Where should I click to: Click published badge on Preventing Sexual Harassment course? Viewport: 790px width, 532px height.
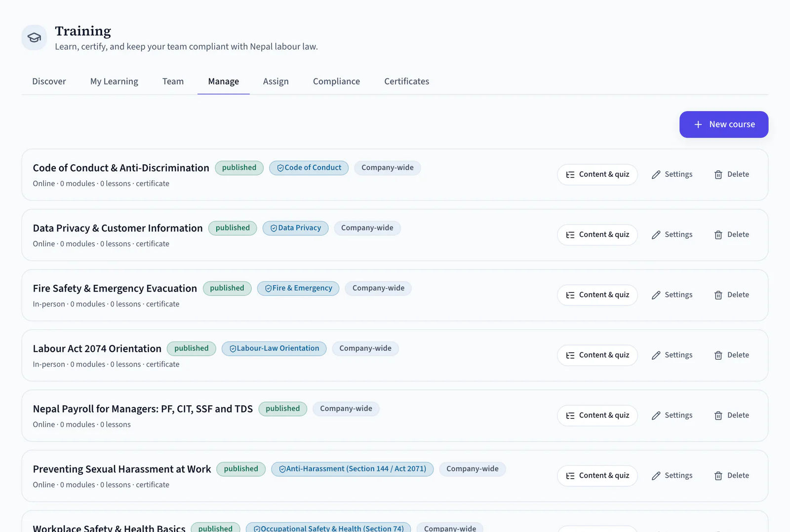point(241,469)
